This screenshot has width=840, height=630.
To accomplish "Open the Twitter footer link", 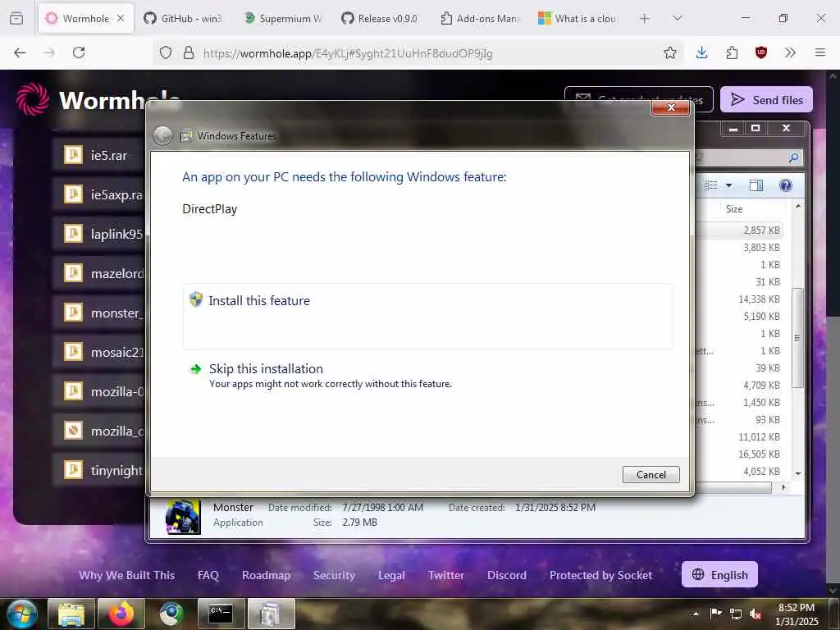I will (x=445, y=575).
